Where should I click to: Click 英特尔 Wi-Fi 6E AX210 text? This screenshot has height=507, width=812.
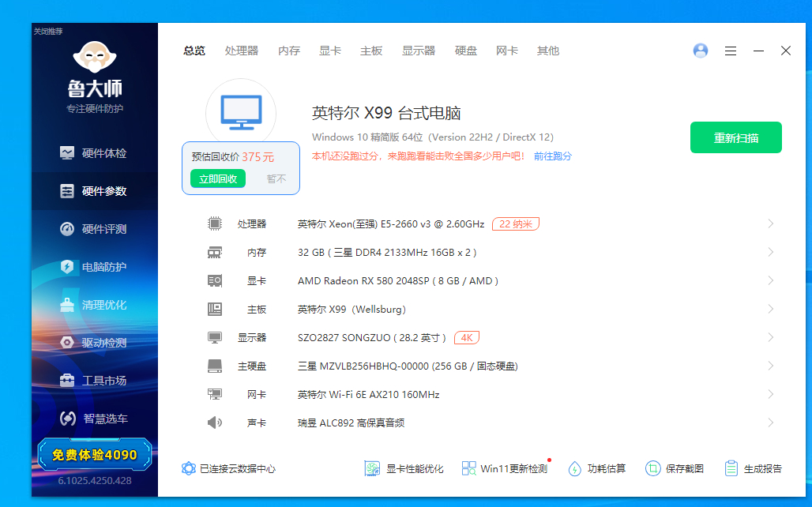(368, 395)
